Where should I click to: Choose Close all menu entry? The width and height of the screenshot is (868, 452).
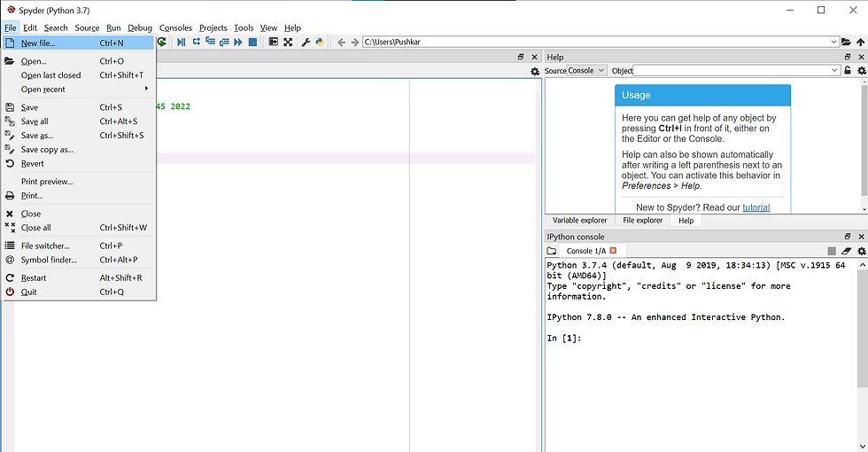[79, 228]
